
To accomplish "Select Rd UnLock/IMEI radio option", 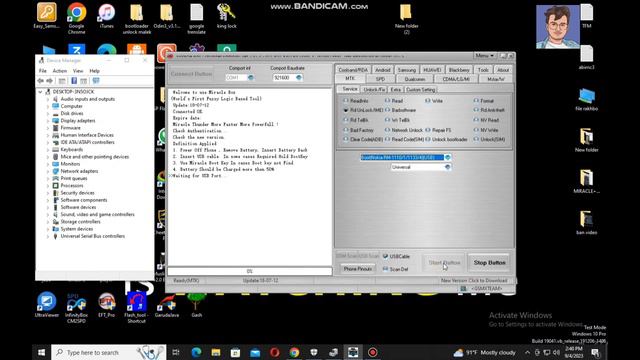I will [363, 110].
